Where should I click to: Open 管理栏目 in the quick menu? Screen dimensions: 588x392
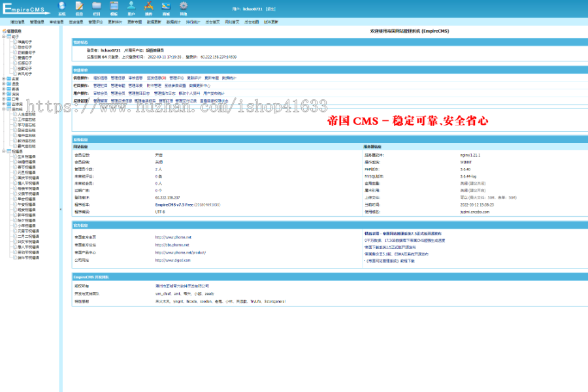click(x=100, y=86)
